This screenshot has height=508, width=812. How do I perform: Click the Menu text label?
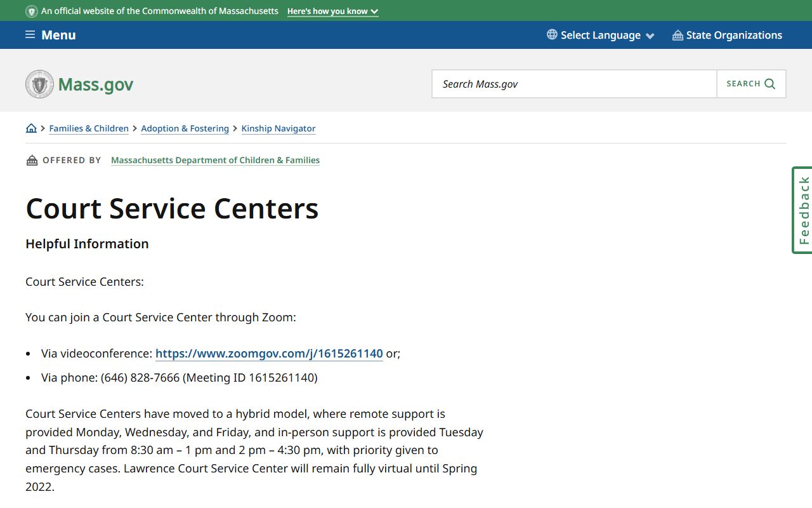(58, 35)
